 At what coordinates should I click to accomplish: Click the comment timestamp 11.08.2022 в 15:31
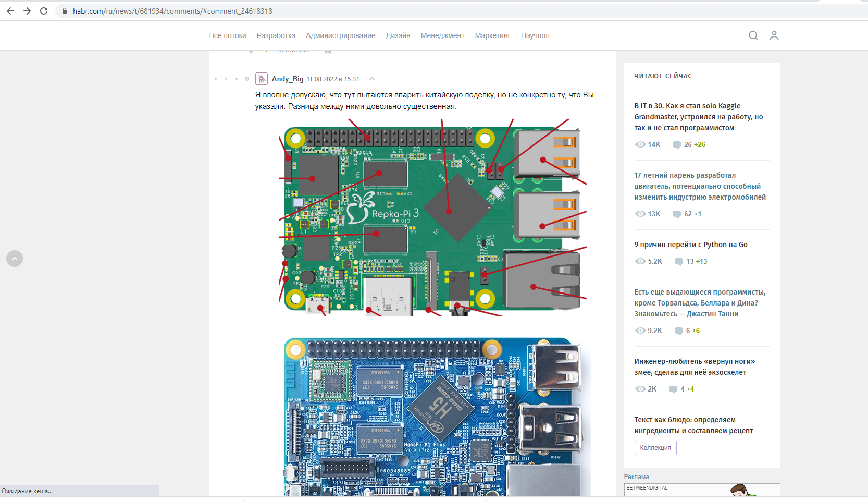(333, 79)
